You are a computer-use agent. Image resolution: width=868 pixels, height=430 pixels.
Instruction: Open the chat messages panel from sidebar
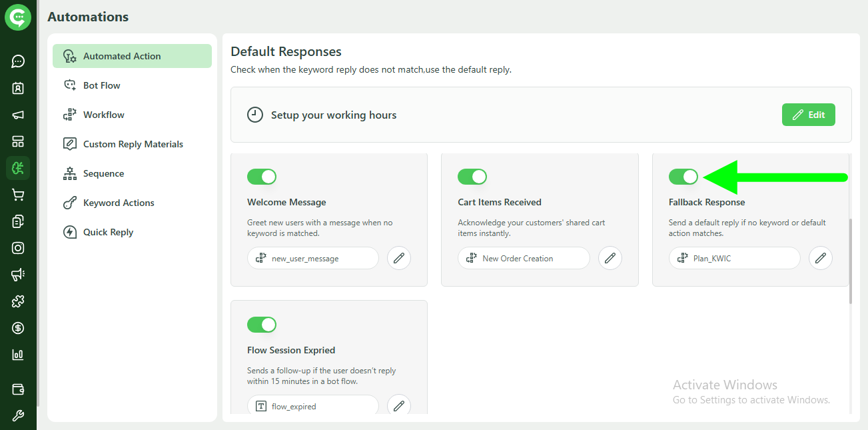click(x=18, y=61)
